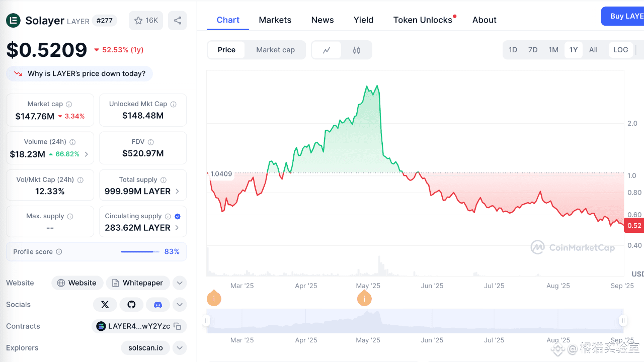Open the Token Unlocks tab

[x=423, y=20]
